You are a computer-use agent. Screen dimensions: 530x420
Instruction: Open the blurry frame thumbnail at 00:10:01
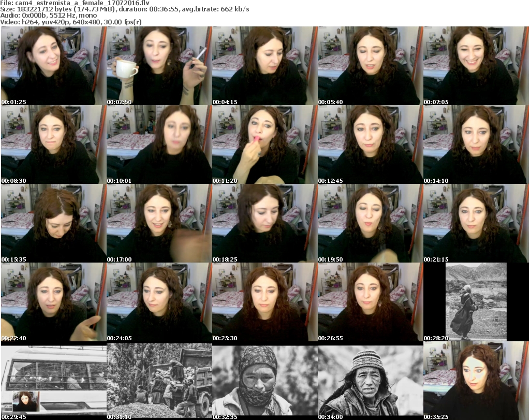(159, 144)
